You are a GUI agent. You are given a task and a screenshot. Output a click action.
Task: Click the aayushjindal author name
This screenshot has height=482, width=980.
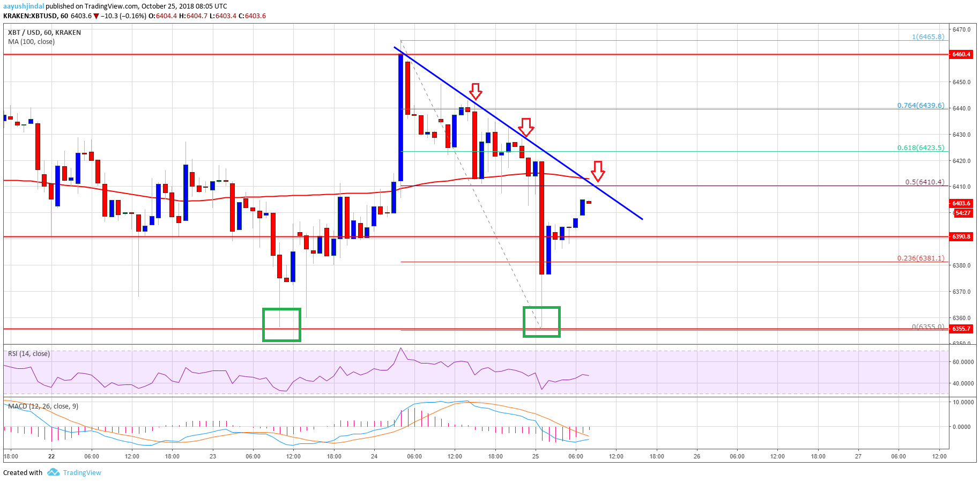tap(24, 6)
